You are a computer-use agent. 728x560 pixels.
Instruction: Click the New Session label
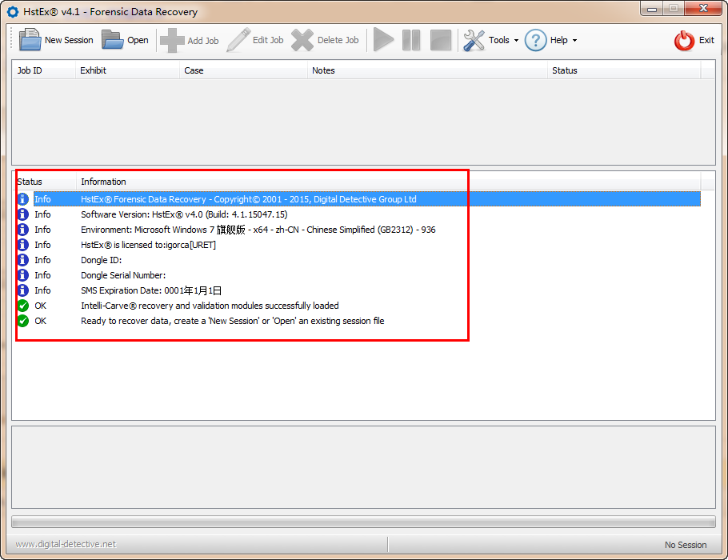coord(69,40)
